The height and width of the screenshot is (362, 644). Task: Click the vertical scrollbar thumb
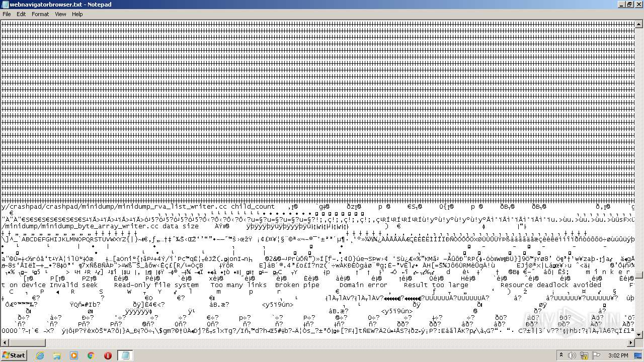click(x=639, y=275)
